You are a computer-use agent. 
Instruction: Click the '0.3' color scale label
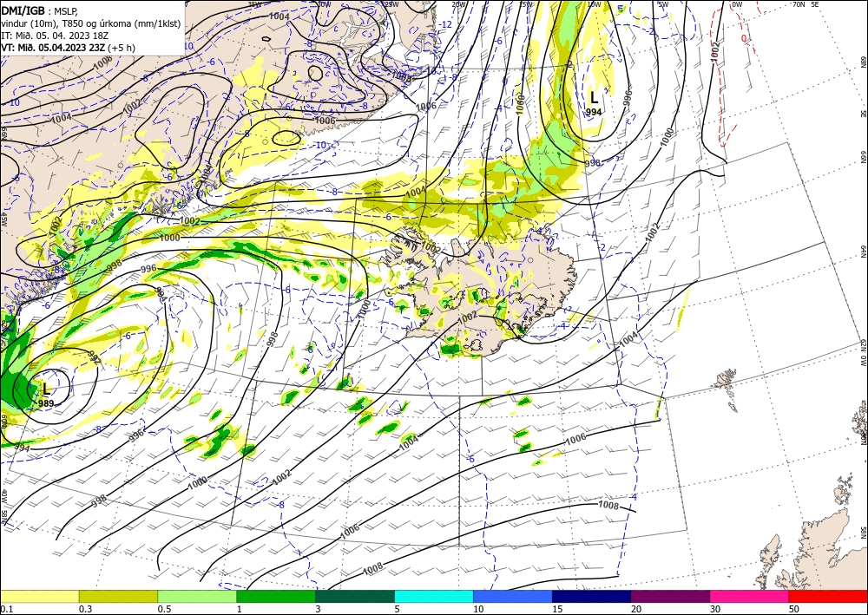85,609
